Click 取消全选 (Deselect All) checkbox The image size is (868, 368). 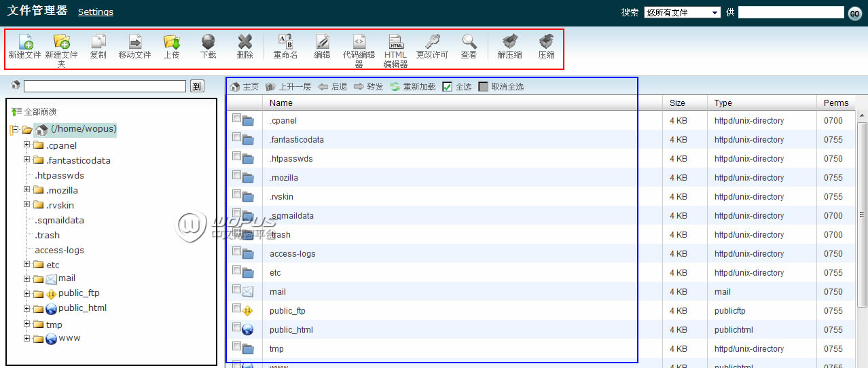484,87
